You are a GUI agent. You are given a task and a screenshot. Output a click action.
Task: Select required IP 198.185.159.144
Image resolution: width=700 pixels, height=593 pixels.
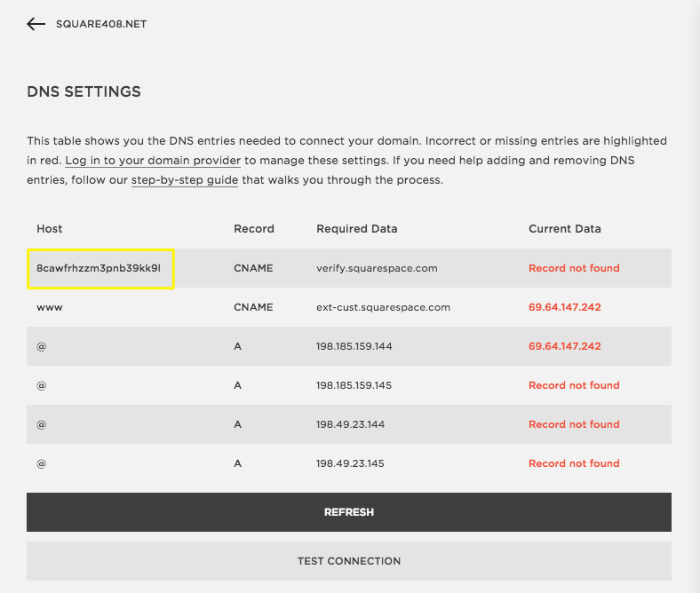coord(354,346)
